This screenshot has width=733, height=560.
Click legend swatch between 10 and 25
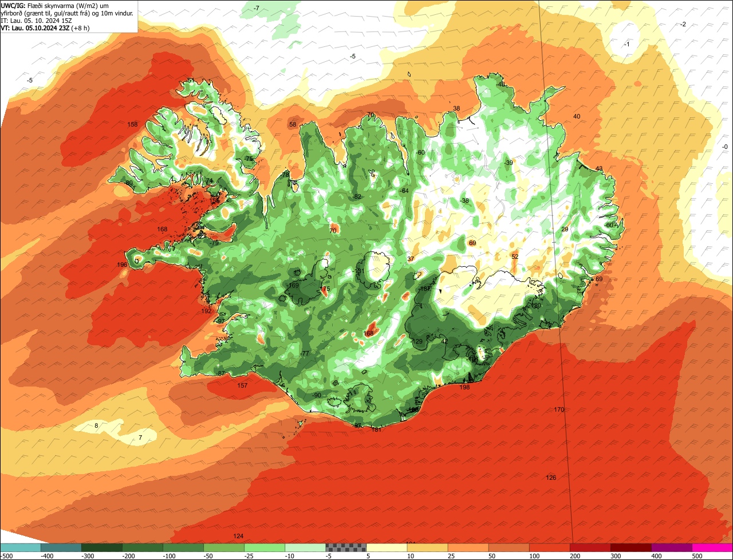click(x=427, y=547)
